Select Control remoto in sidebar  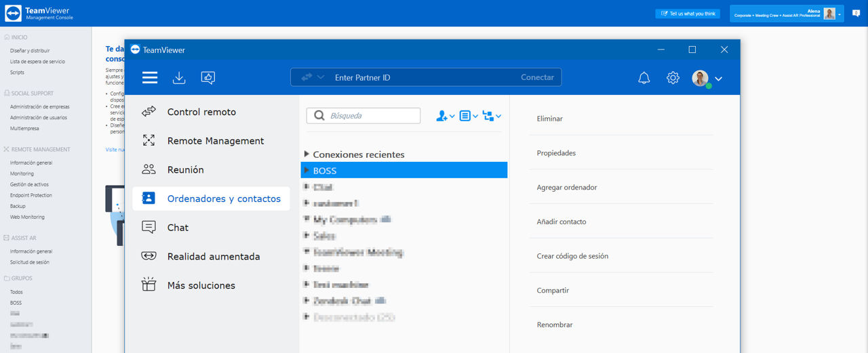pos(211,112)
